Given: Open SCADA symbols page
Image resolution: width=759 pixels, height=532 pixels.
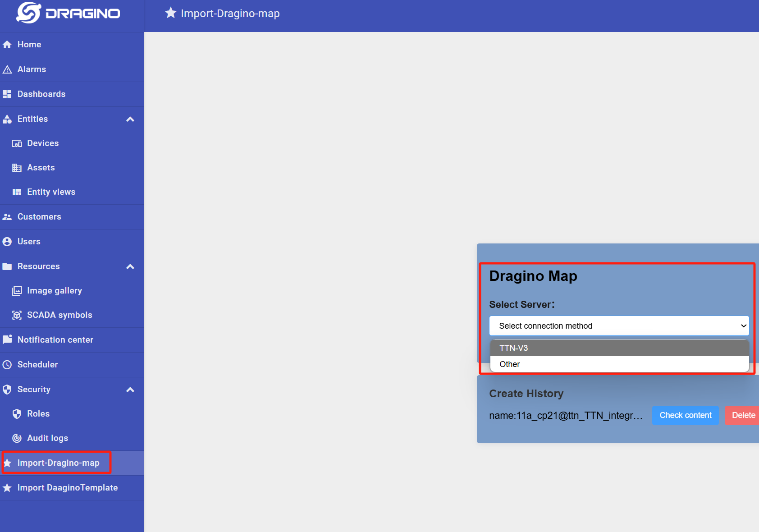Looking at the screenshot, I should point(72,315).
